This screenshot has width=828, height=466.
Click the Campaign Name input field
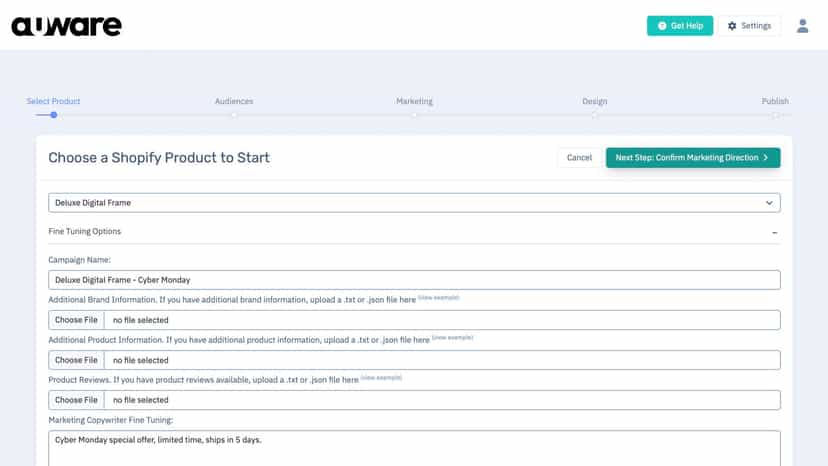click(414, 280)
